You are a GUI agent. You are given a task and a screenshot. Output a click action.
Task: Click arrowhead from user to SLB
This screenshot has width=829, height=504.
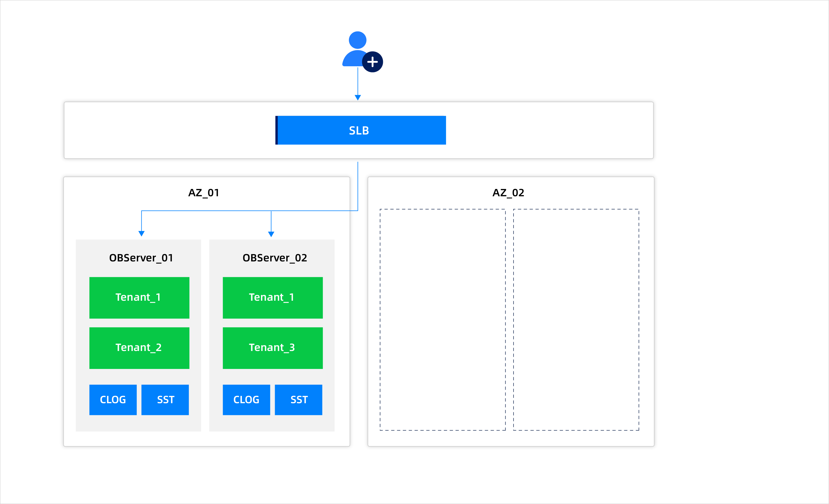click(358, 97)
